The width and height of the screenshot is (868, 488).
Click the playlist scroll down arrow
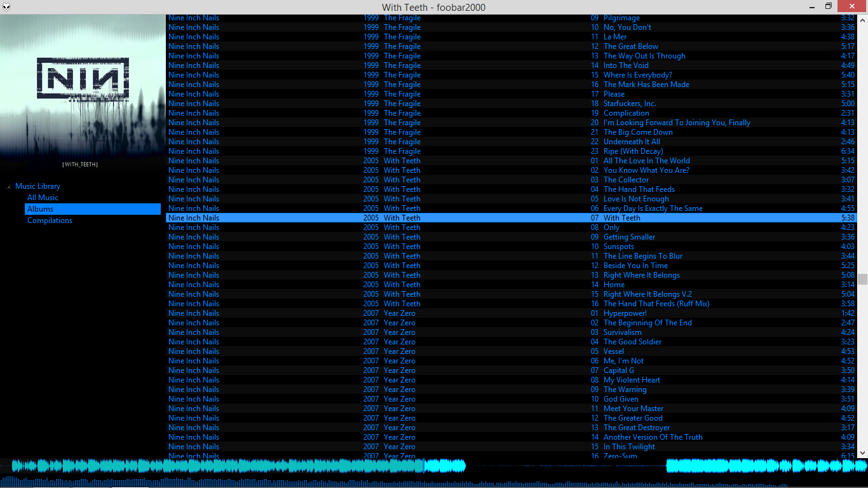coord(862,452)
